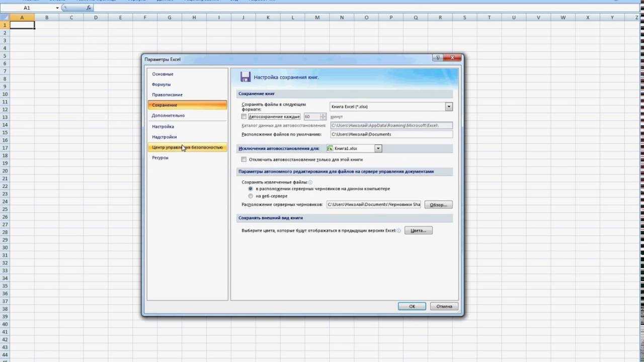644x362 pixels.
Task: Open Help via the dialog question-mark button
Action: pos(438,58)
